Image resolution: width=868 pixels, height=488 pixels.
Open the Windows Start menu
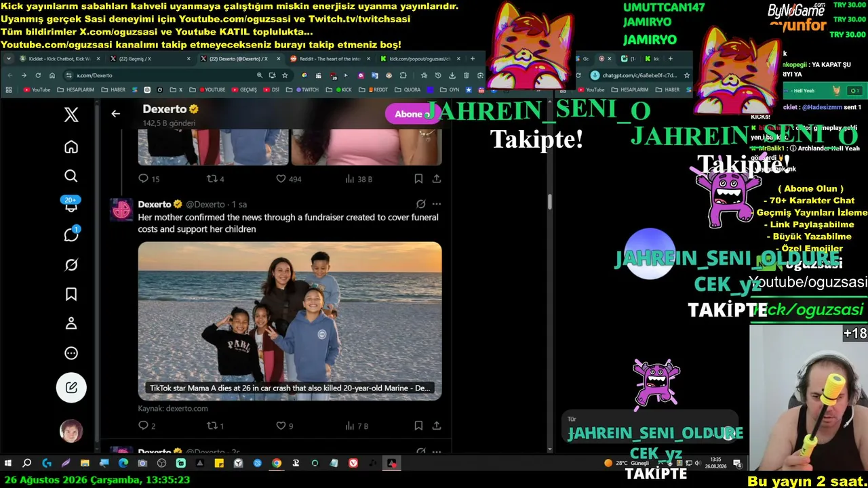8,464
